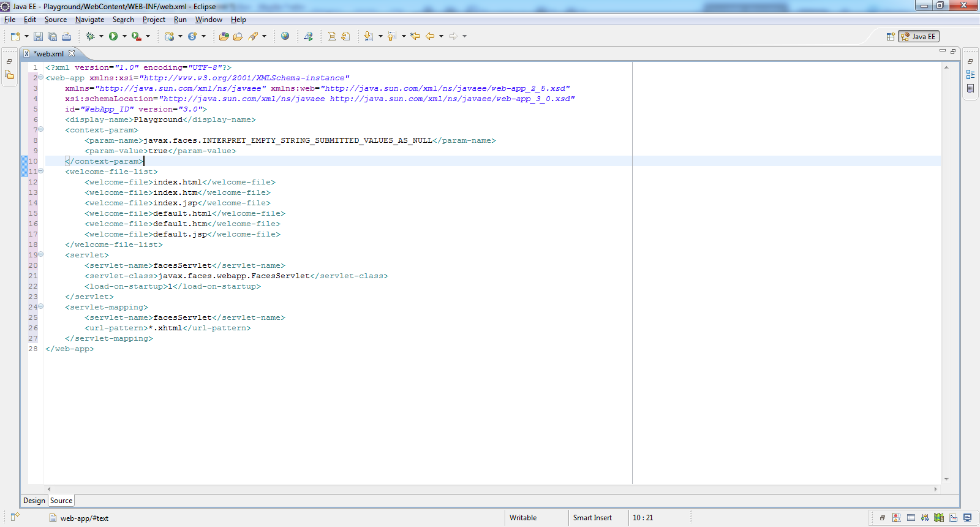Open the Task List icon in right trim
Image resolution: width=980 pixels, height=527 pixels.
point(970,88)
